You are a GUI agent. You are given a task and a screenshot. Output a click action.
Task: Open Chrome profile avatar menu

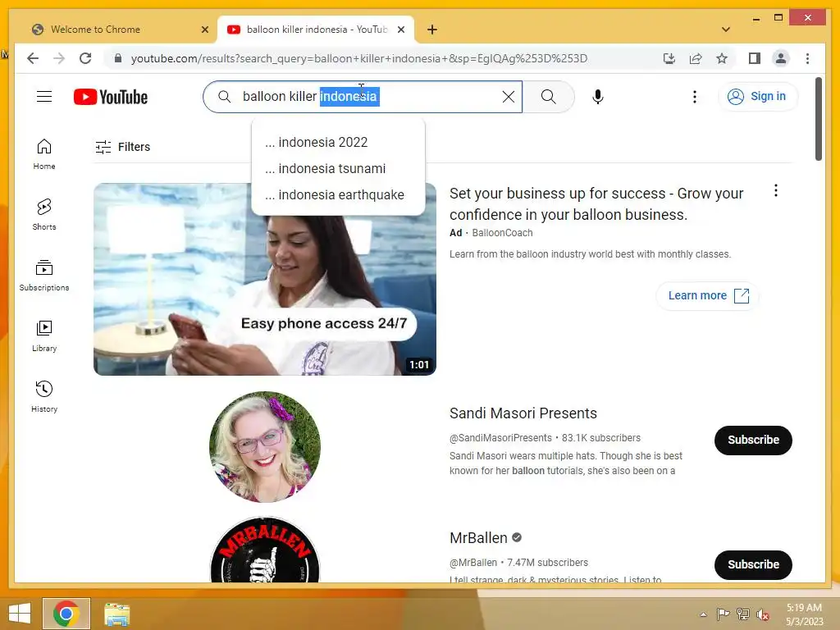781,58
